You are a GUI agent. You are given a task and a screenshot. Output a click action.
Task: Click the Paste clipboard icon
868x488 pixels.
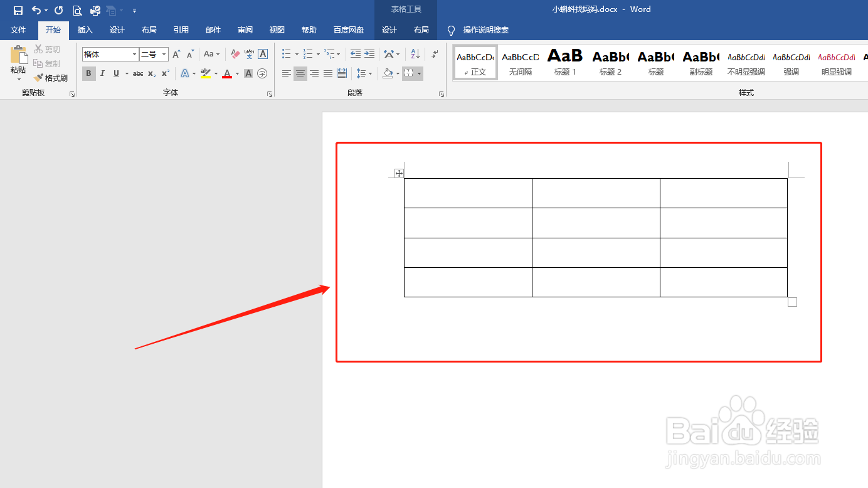(18, 55)
